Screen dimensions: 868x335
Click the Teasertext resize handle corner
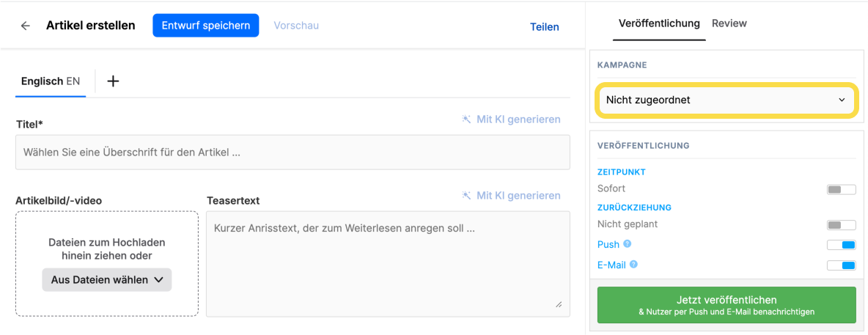[x=559, y=305]
